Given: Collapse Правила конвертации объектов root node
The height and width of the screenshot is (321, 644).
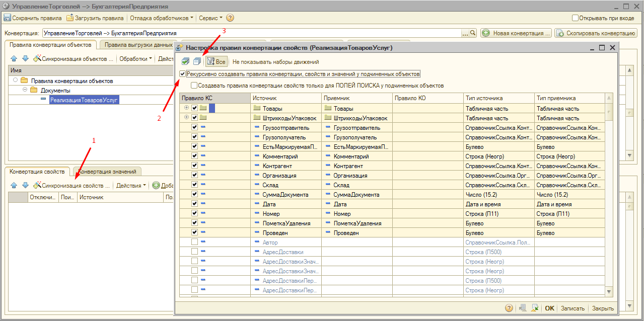Looking at the screenshot, I should coord(15,81).
